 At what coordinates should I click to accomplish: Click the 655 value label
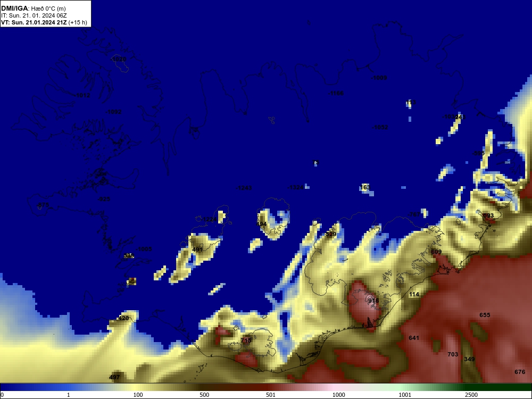[x=485, y=315]
